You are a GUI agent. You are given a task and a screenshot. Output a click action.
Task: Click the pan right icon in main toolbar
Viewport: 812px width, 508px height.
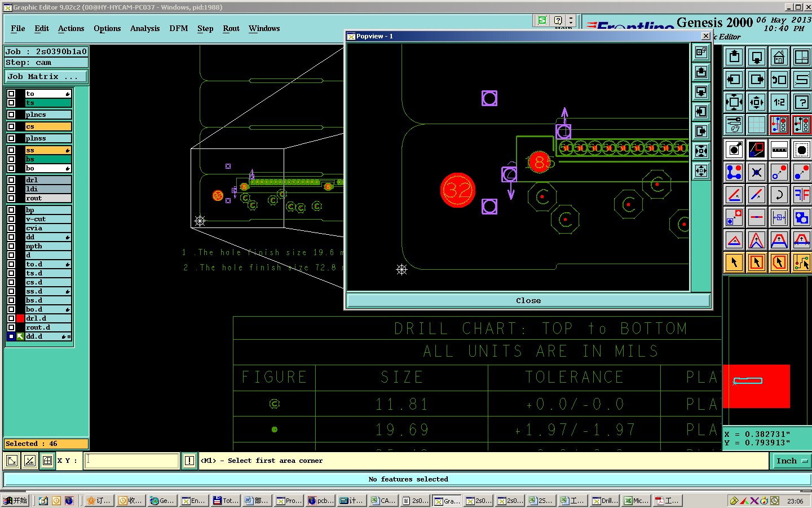[757, 80]
